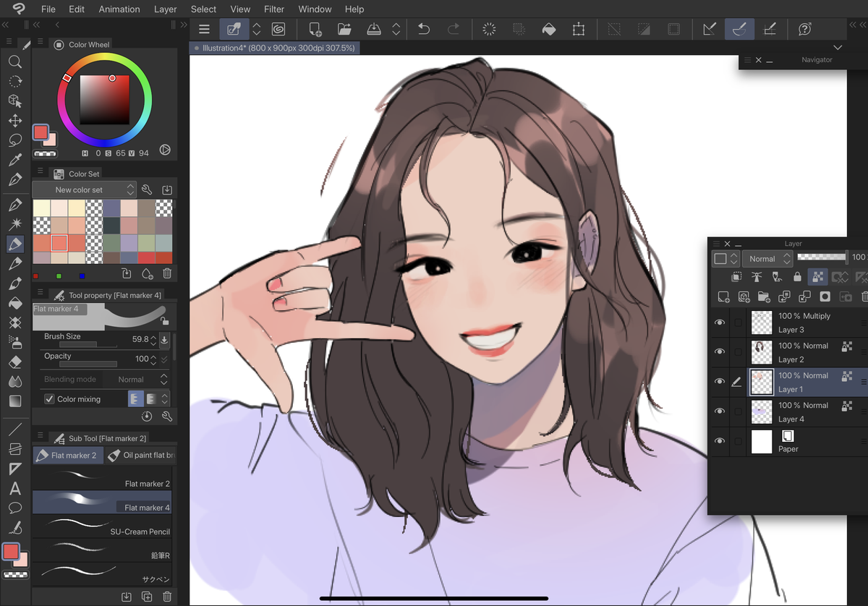
Task: Open sub tool detail wrench in Tool property
Action: coord(167,417)
